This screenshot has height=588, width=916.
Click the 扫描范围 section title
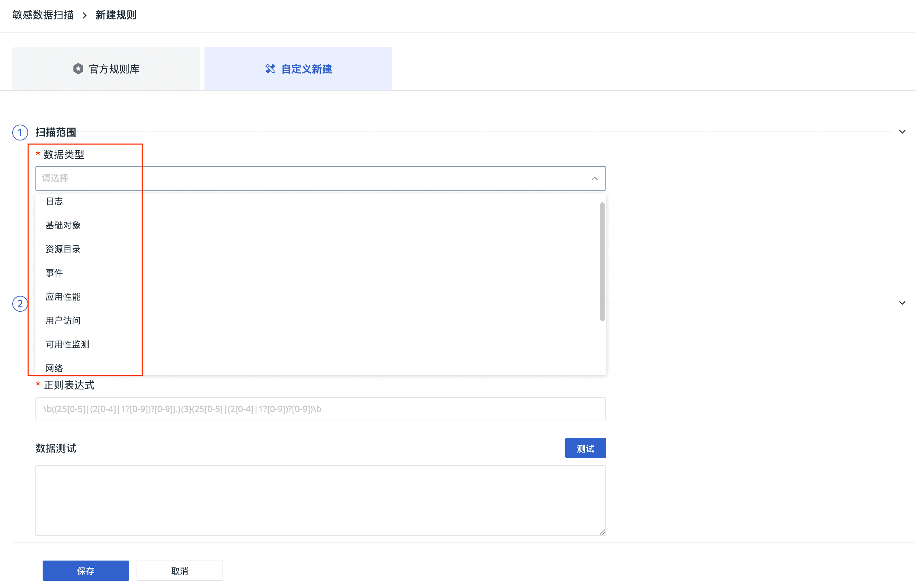pos(56,132)
